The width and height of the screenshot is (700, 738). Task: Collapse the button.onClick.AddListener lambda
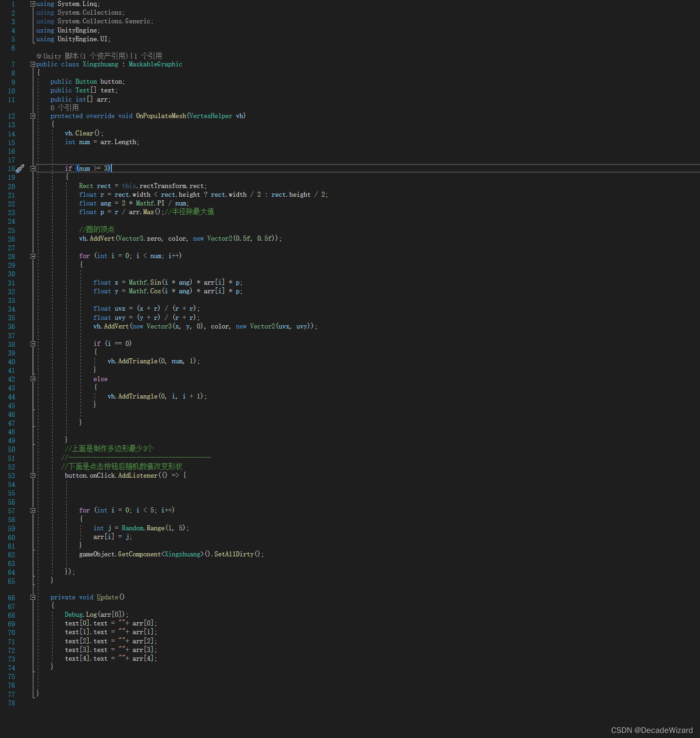pos(33,475)
